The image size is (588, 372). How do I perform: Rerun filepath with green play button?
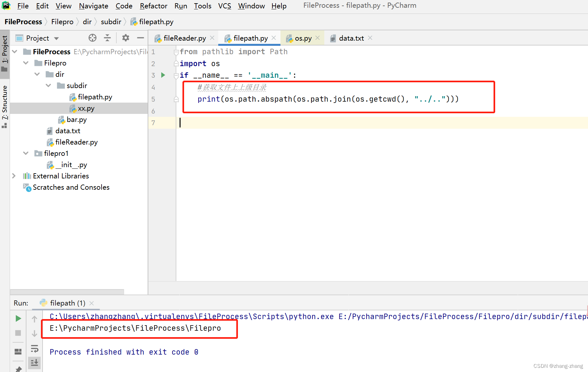[x=18, y=319]
